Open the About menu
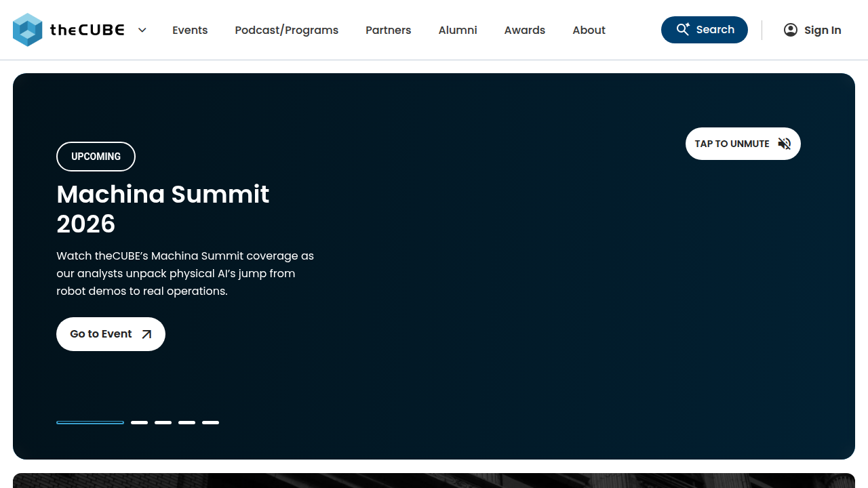This screenshot has width=868, height=488. click(589, 30)
